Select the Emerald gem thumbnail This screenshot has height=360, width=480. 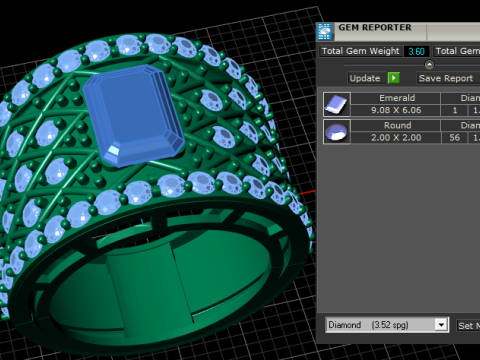[x=337, y=104]
